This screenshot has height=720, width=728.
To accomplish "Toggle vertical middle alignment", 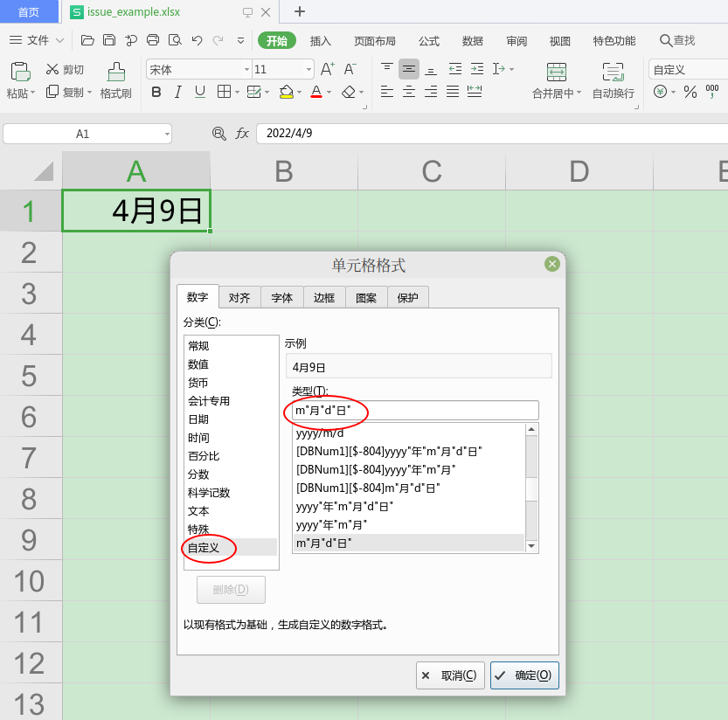I will tap(409, 69).
